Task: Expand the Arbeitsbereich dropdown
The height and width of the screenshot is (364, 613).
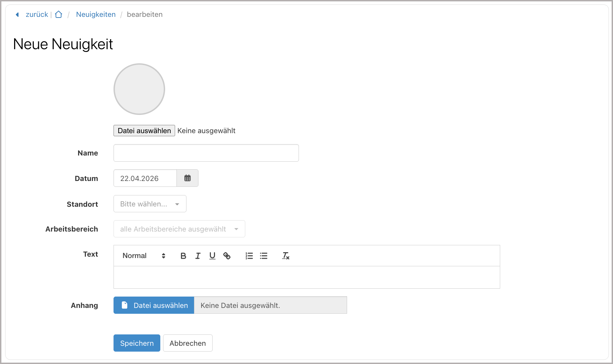Action: [x=179, y=229]
